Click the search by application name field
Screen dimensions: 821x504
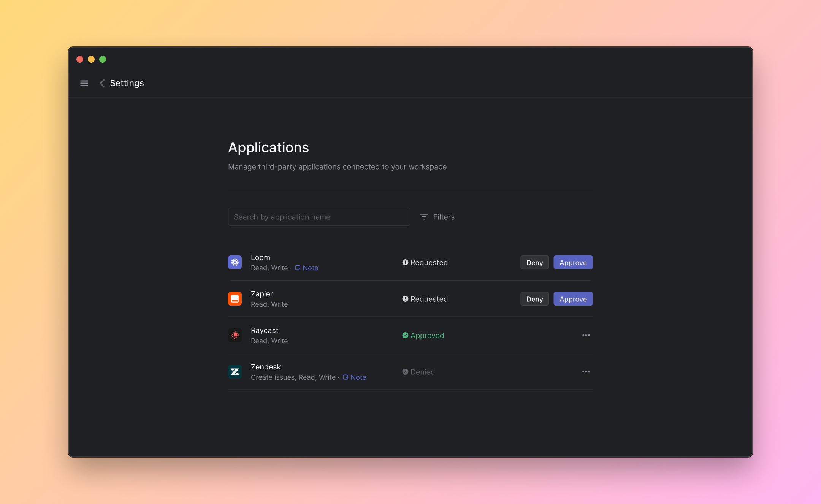[319, 217]
